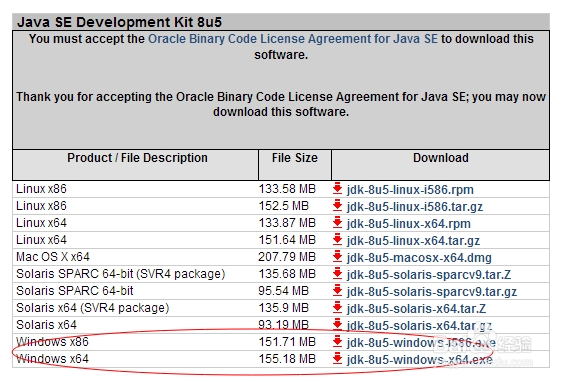Open jdk-8u5-linux-x64.tar.gz download link
This screenshot has width=564, height=382.
coord(413,240)
